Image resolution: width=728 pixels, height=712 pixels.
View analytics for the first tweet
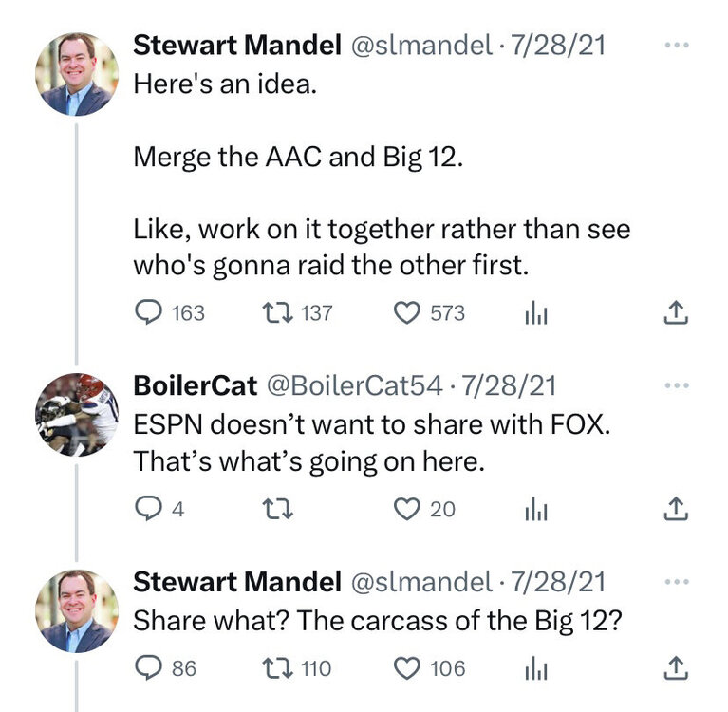point(537,312)
